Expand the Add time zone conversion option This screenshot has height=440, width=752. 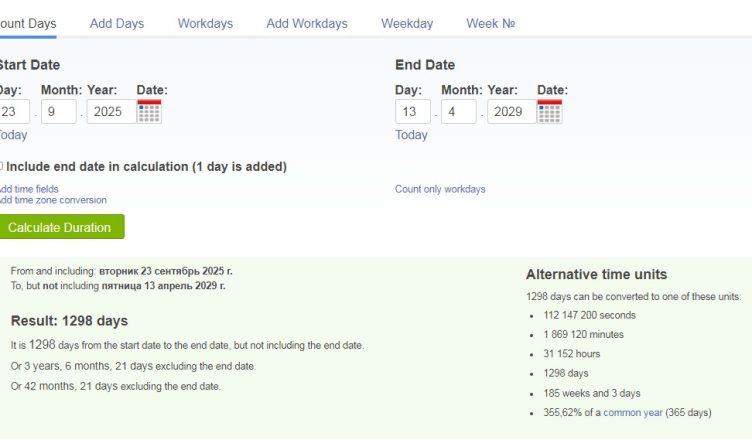coord(53,200)
